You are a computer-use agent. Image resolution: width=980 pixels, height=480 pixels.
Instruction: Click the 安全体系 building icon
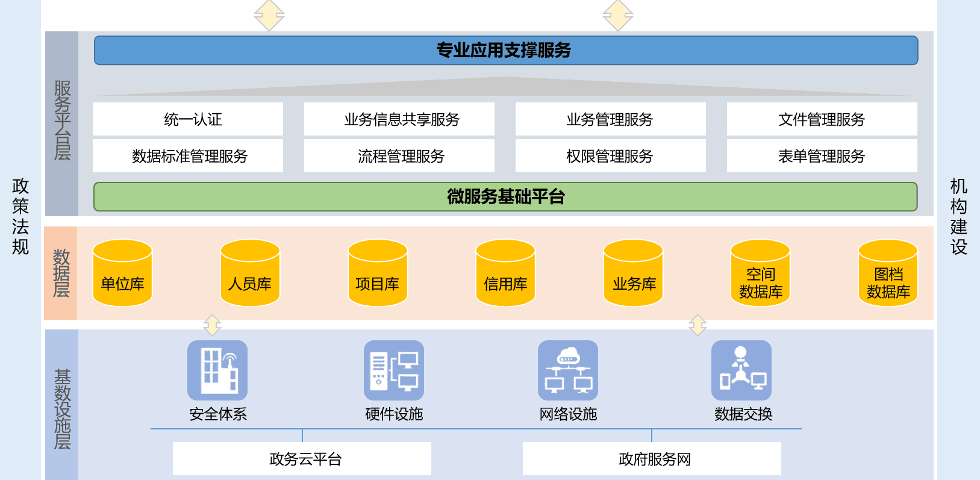click(217, 370)
